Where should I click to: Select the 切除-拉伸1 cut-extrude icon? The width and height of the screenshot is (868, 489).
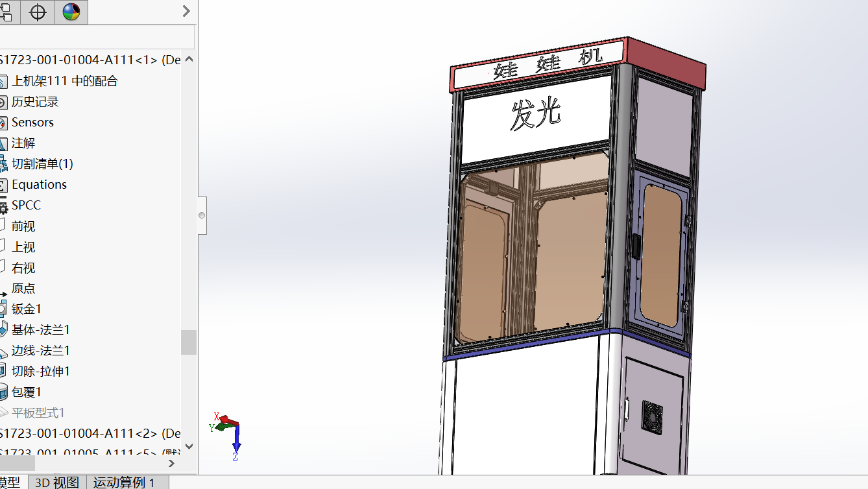(6, 371)
